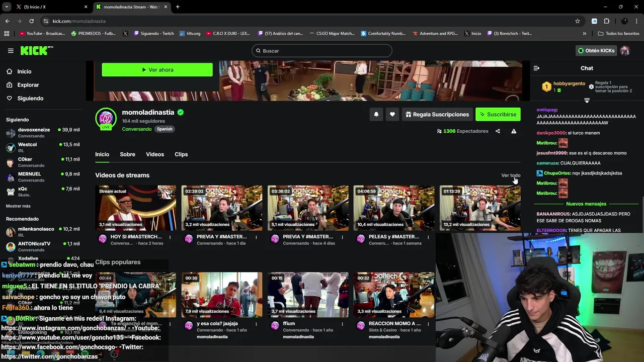Open the 01:13:29 video thumbnail

pos(479,208)
